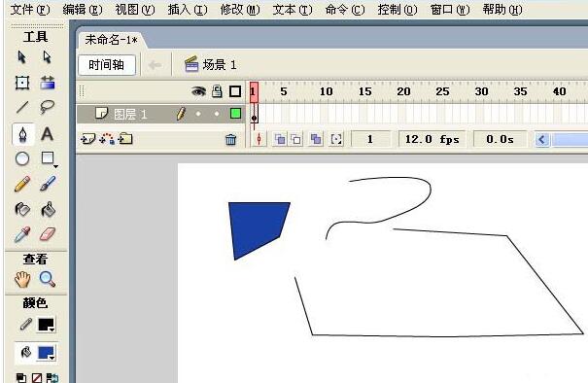Select the Lasso tool
This screenshot has width=588, height=383.
click(x=48, y=107)
